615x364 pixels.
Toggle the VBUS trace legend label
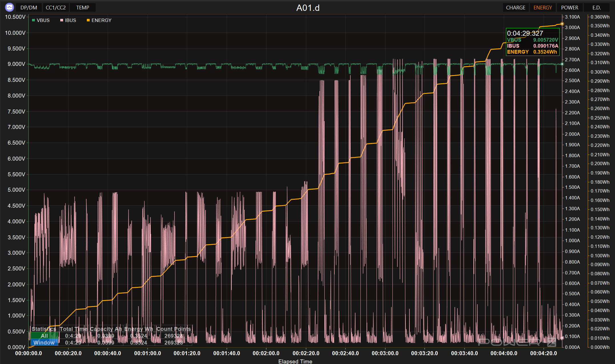click(x=43, y=20)
